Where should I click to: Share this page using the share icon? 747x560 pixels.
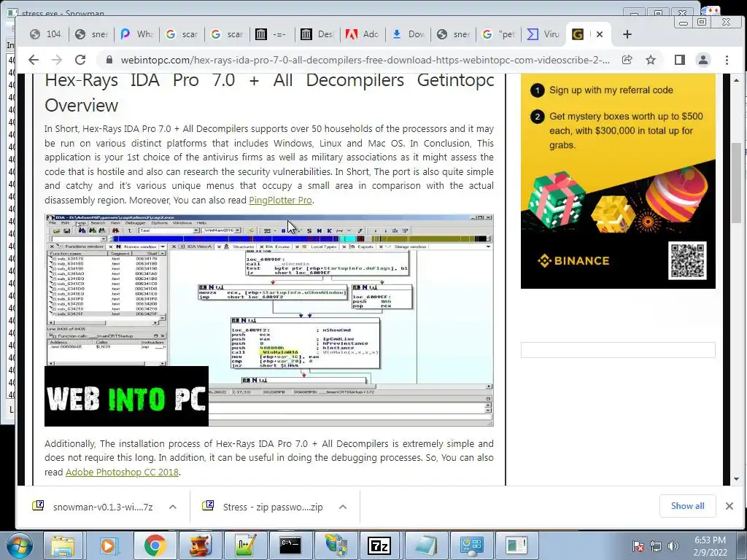pyautogui.click(x=627, y=60)
